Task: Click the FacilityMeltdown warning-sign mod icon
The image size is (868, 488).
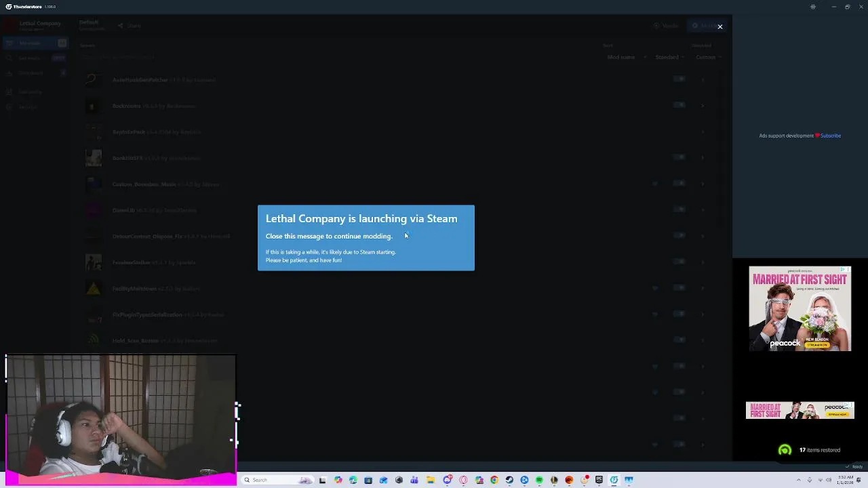Action: pyautogui.click(x=94, y=289)
